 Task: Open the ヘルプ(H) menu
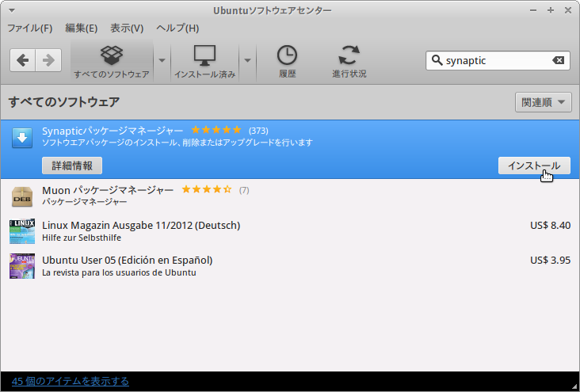177,28
